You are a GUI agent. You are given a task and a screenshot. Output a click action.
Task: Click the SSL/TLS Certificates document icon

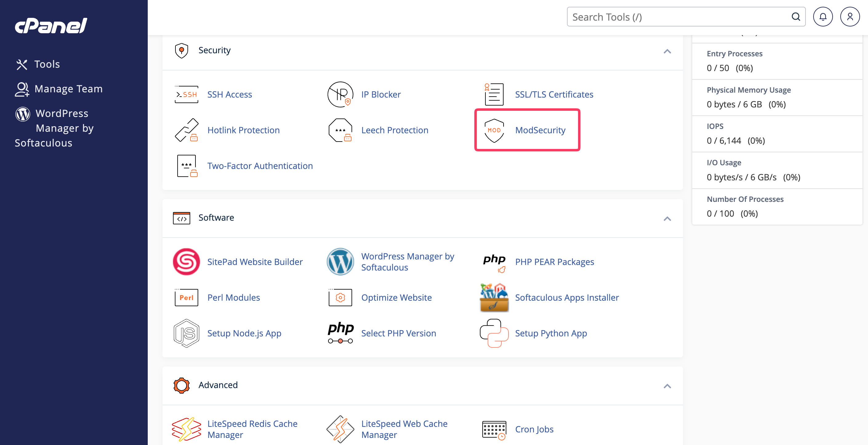(494, 95)
